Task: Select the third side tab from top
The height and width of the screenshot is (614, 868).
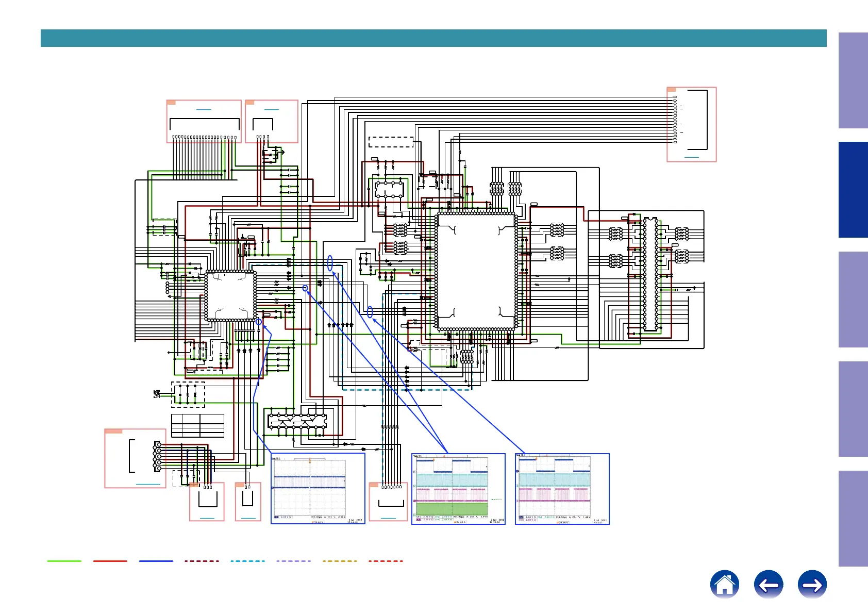Action: click(853, 300)
